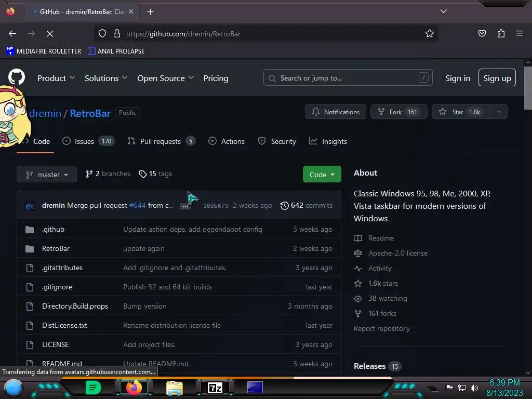
Task: Open the master branch selector
Action: pos(47,175)
